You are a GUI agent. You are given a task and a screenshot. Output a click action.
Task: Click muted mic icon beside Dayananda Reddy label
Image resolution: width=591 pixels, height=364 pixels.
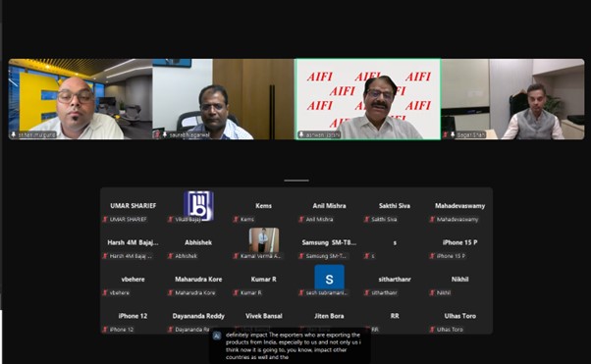[x=171, y=330]
